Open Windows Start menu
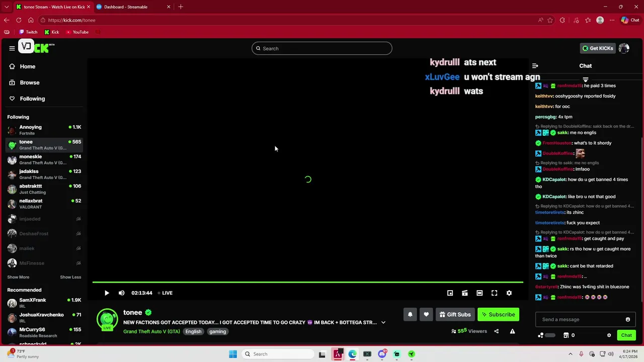The width and height of the screenshot is (644, 362). click(233, 354)
